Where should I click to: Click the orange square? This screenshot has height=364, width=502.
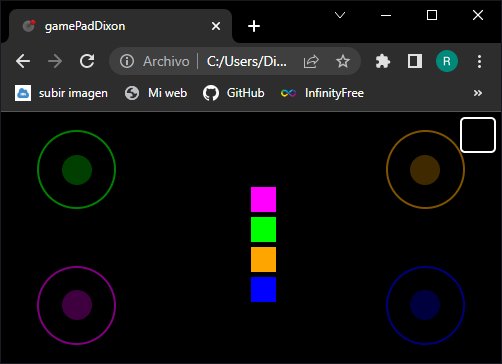coord(263,259)
